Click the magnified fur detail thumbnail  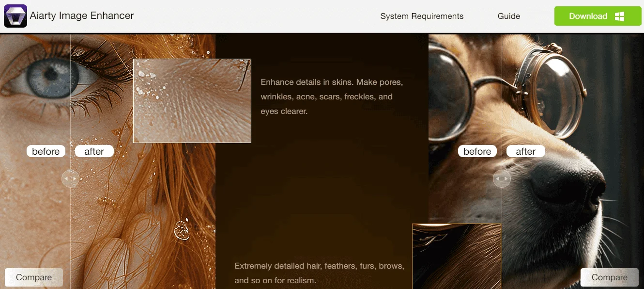point(457,256)
